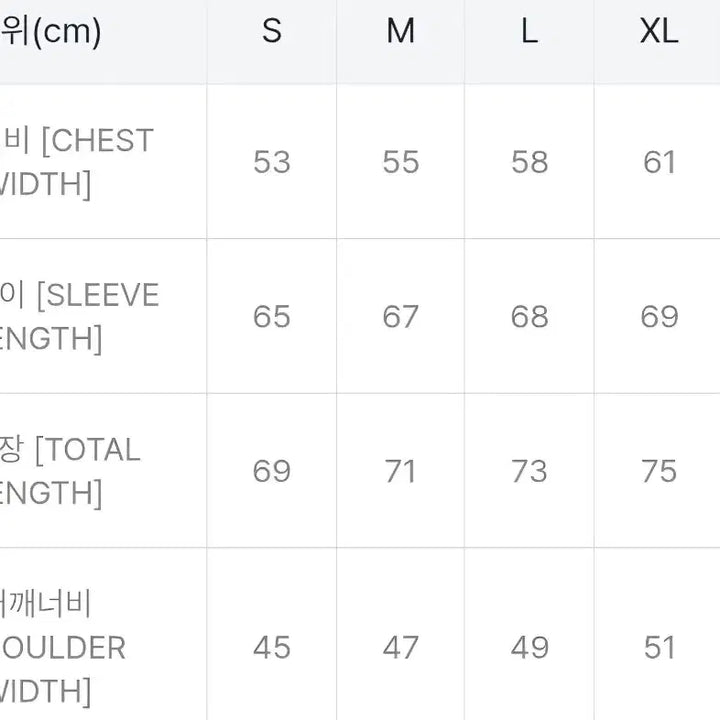Click the M size column header
The width and height of the screenshot is (720, 720).
(401, 32)
